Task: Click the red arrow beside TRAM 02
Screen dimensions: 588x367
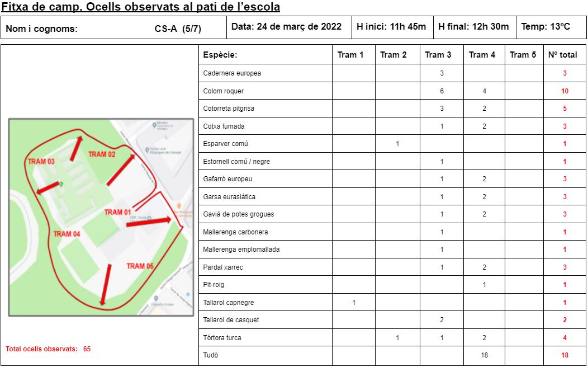Action: [120, 170]
